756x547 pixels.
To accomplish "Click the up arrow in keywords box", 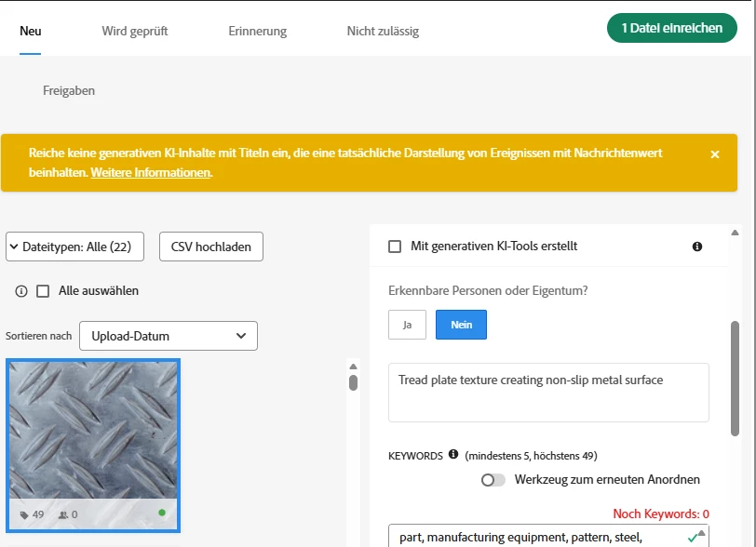I will click(x=701, y=533).
